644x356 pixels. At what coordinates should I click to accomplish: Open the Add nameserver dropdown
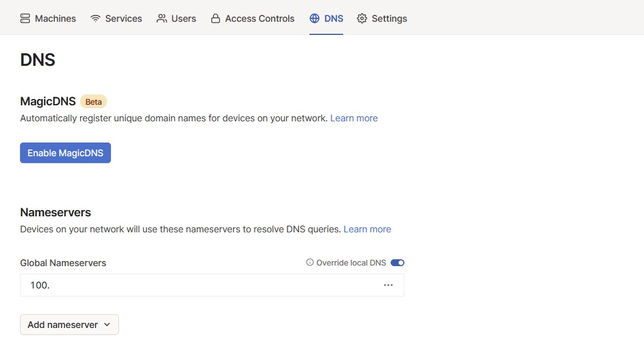tap(69, 325)
